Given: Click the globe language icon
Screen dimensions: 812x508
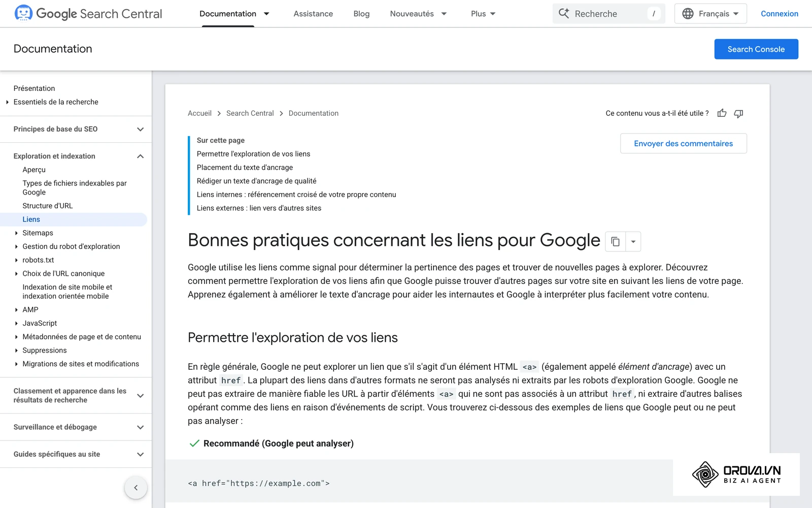Looking at the screenshot, I should click(x=688, y=14).
